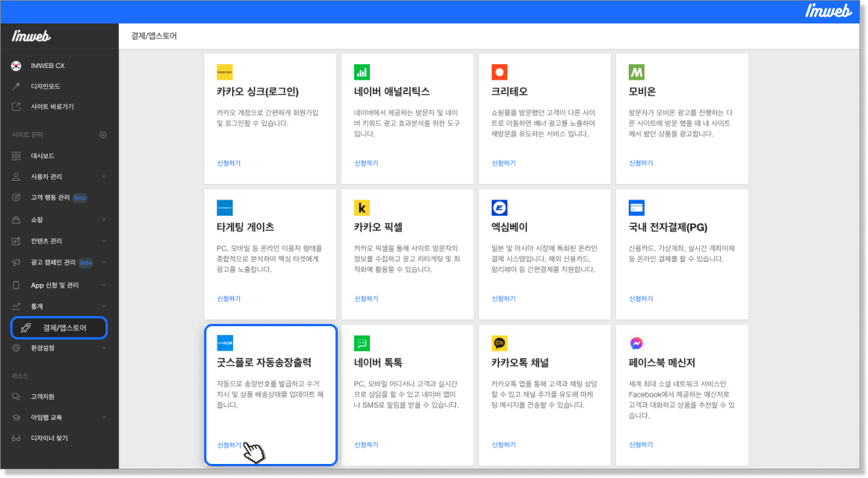Expand the 쇼핑 submenu arrow
Image resolution: width=868 pixels, height=478 pixels.
click(104, 220)
